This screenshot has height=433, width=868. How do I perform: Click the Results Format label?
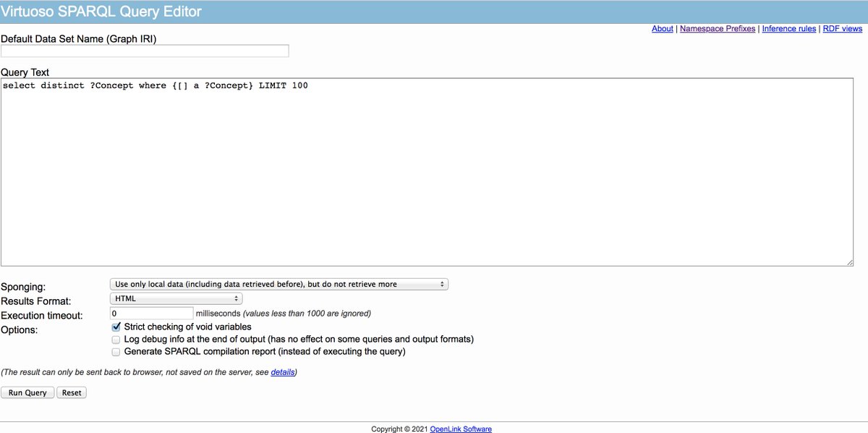pos(36,301)
